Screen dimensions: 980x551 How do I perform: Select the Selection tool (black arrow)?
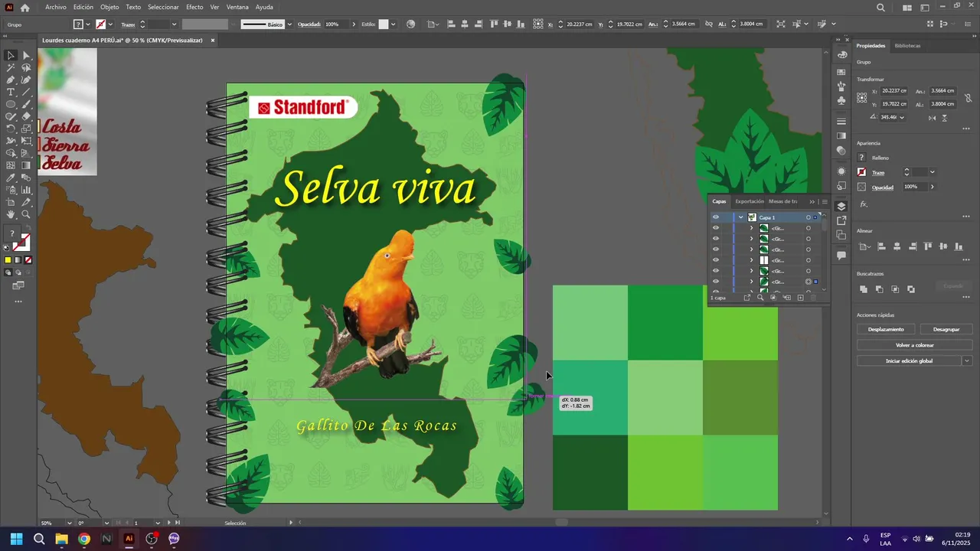[x=11, y=55]
